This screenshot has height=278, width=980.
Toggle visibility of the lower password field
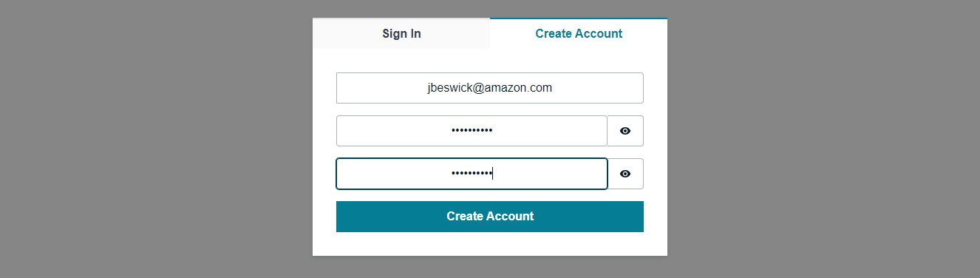pyautogui.click(x=625, y=174)
